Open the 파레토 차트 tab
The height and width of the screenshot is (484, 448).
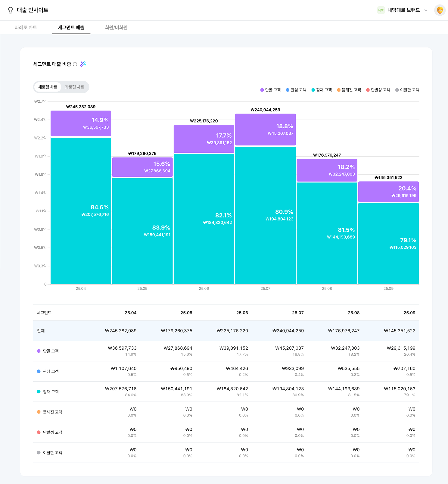click(26, 27)
